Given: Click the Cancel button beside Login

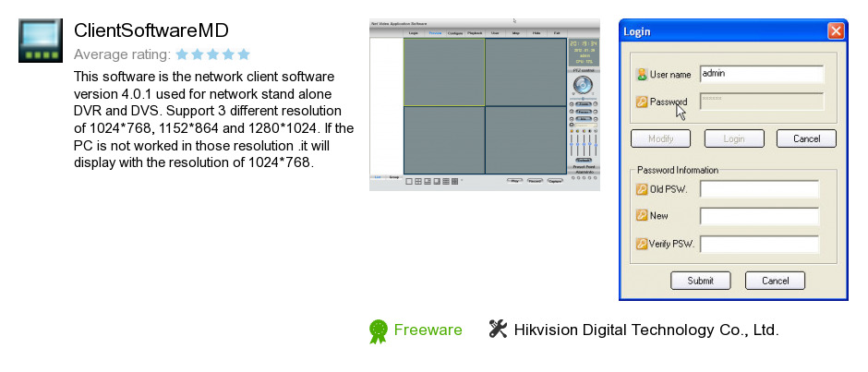Looking at the screenshot, I should [x=806, y=138].
